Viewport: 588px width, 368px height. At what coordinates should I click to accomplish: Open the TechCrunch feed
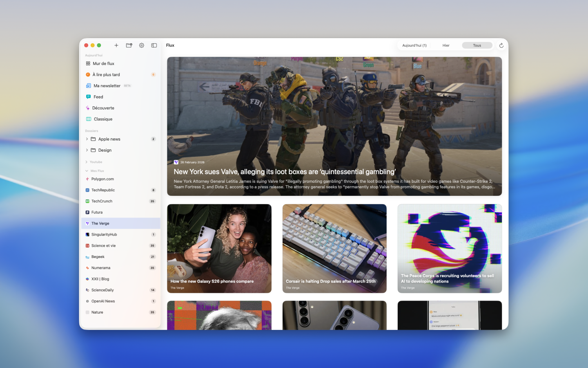click(x=102, y=201)
